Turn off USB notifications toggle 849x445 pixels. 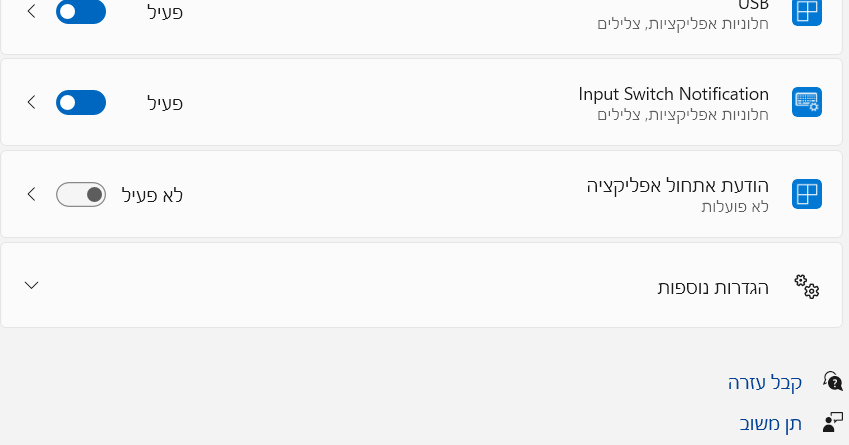click(x=80, y=12)
